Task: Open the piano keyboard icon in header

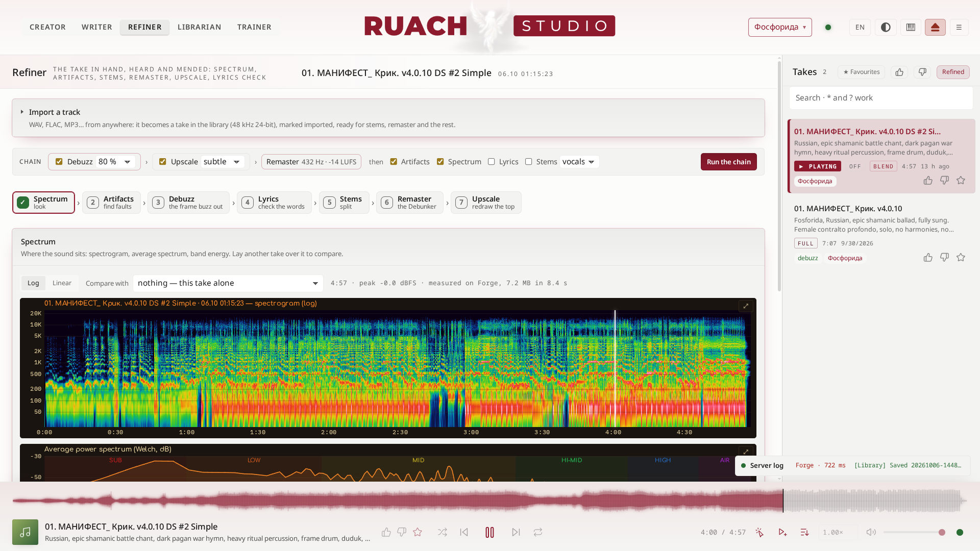Action: [x=911, y=27]
